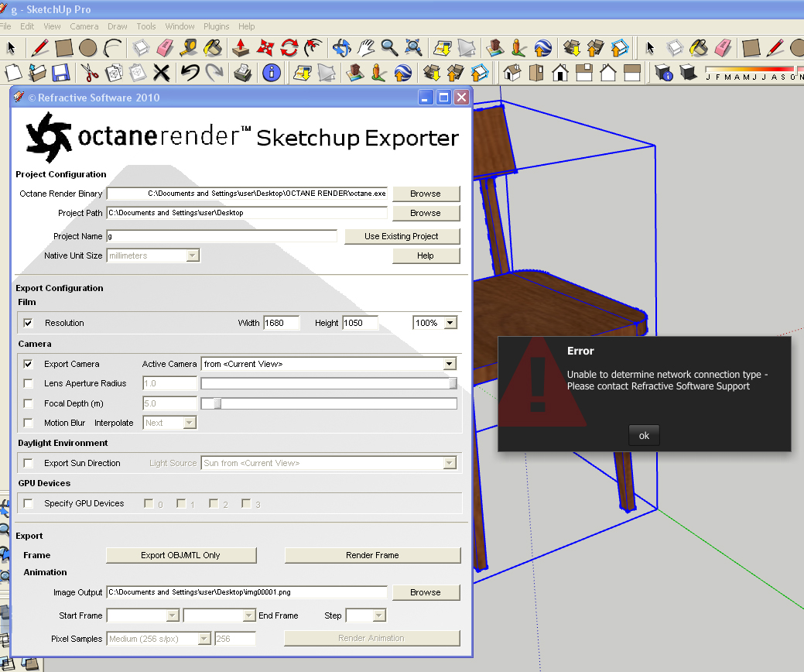The image size is (804, 672).
Task: Tick GPU device 3 checkbox
Action: (246, 503)
